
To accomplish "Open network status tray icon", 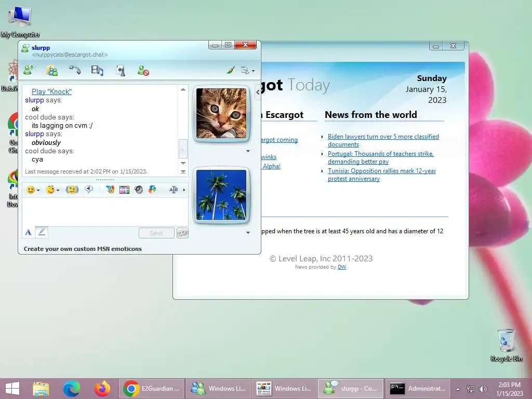I will [471, 389].
